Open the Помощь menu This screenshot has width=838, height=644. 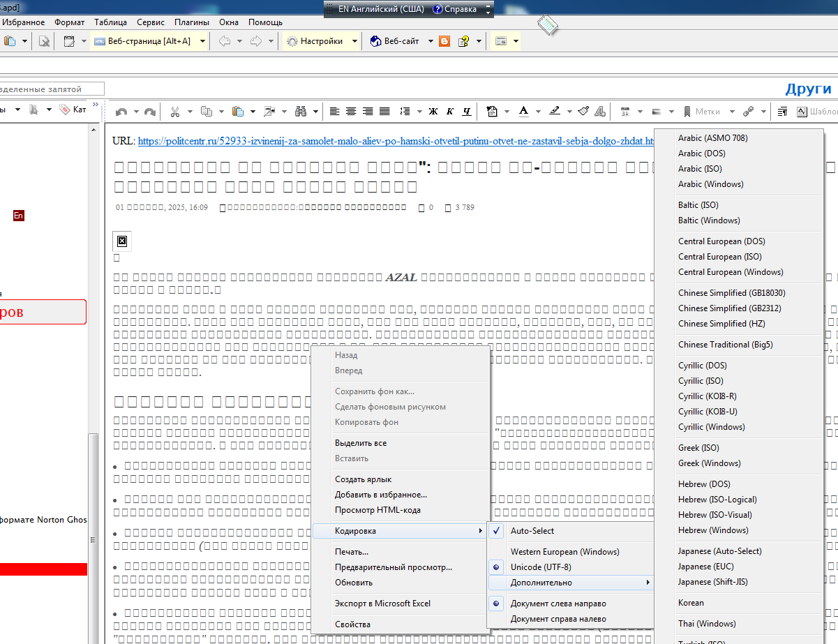coord(266,22)
